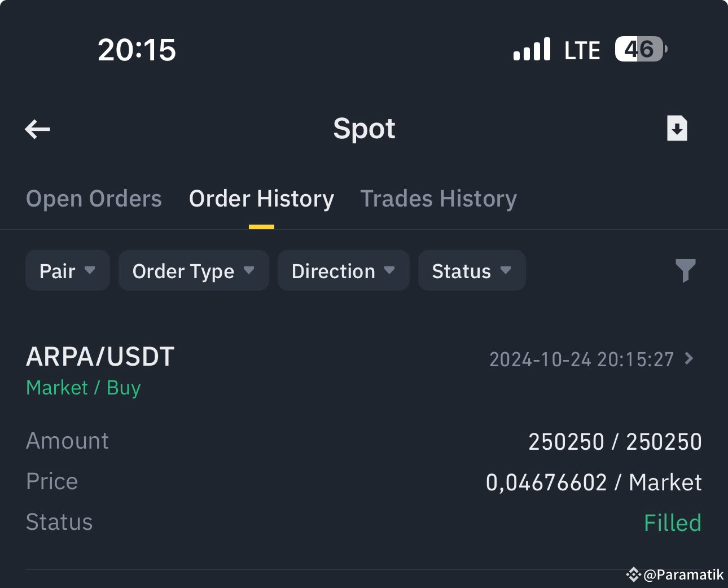
Task: Tap the green Filled status label
Action: pyautogui.click(x=673, y=522)
